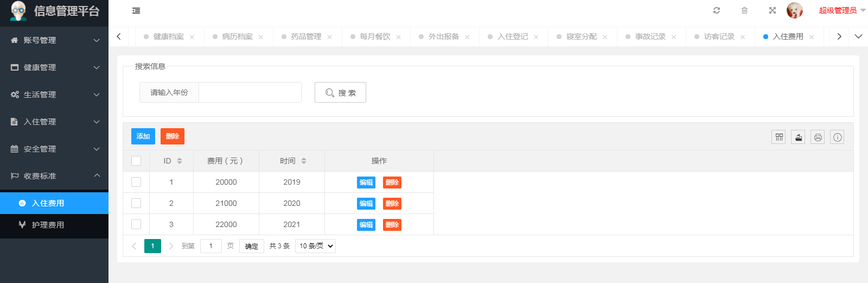Click the table print icon

coord(818,137)
